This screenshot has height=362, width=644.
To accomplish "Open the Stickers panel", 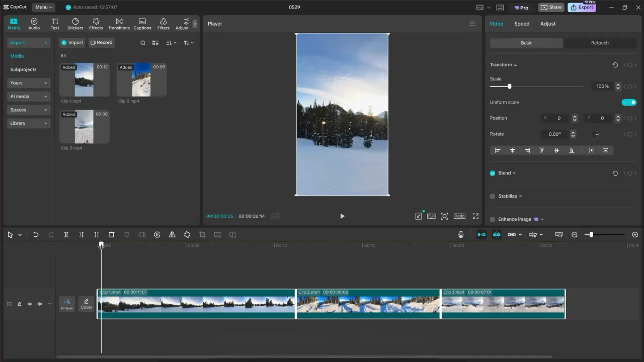I will [75, 24].
